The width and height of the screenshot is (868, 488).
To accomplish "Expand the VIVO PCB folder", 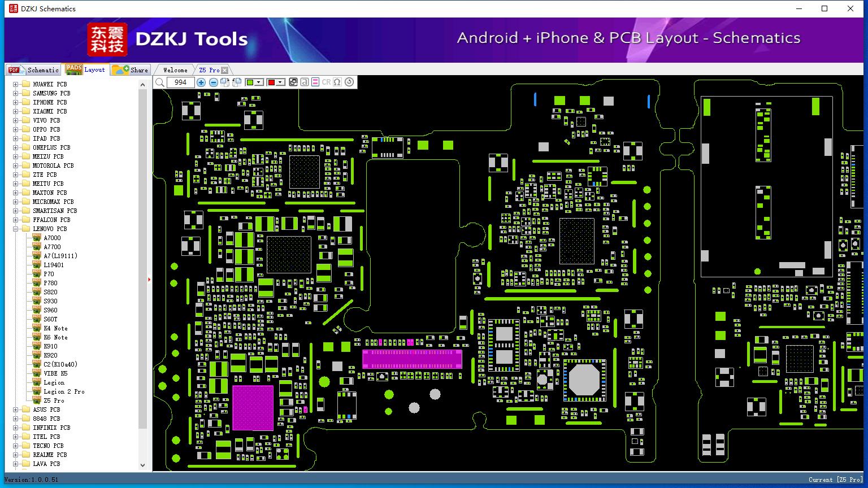I will tap(16, 120).
